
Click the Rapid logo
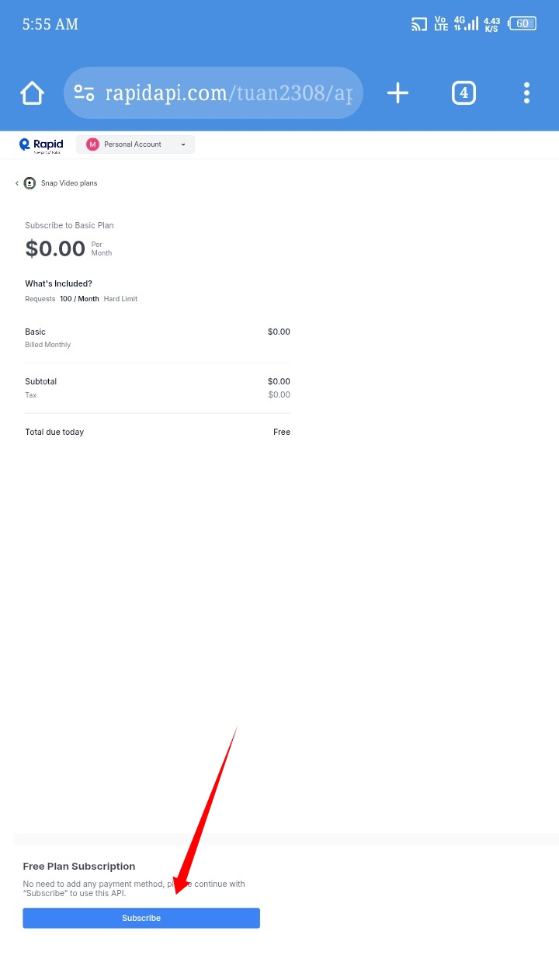click(41, 144)
